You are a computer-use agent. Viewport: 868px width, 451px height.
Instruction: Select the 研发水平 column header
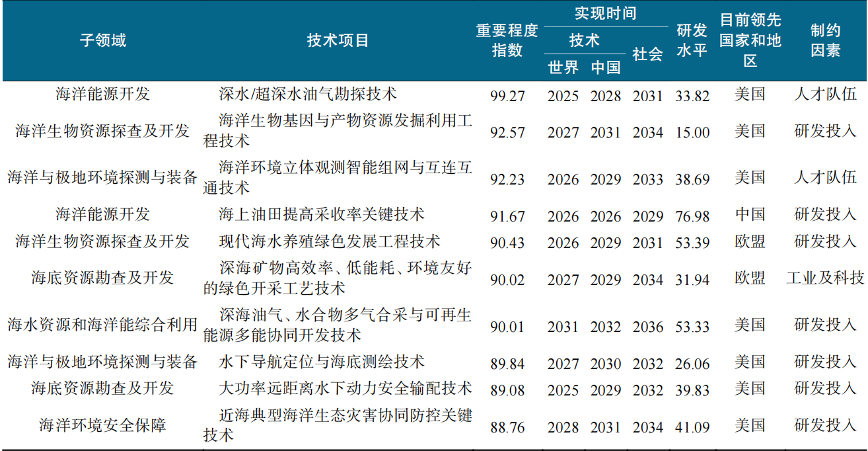pyautogui.click(x=692, y=40)
